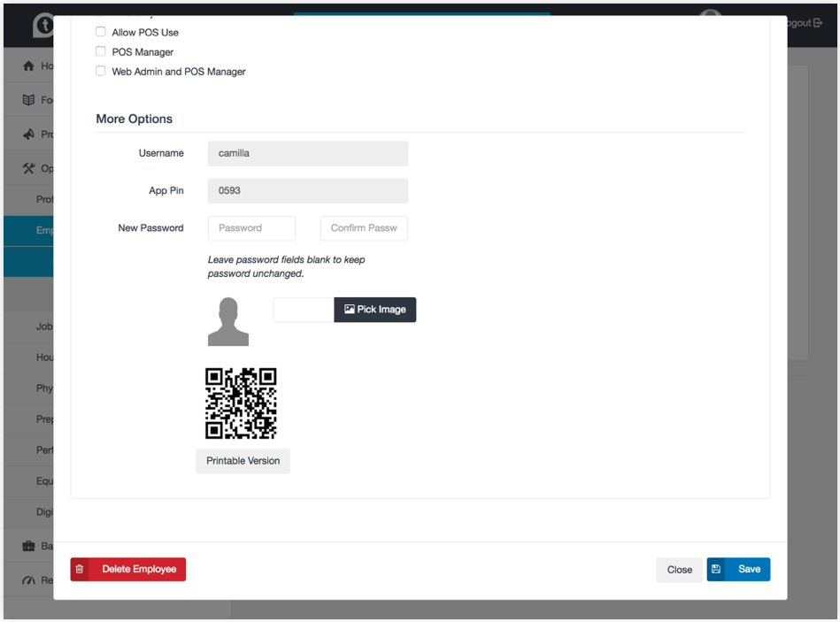Image resolution: width=840 pixels, height=622 pixels.
Task: Click the Username field containing camilla
Action: pyautogui.click(x=307, y=154)
